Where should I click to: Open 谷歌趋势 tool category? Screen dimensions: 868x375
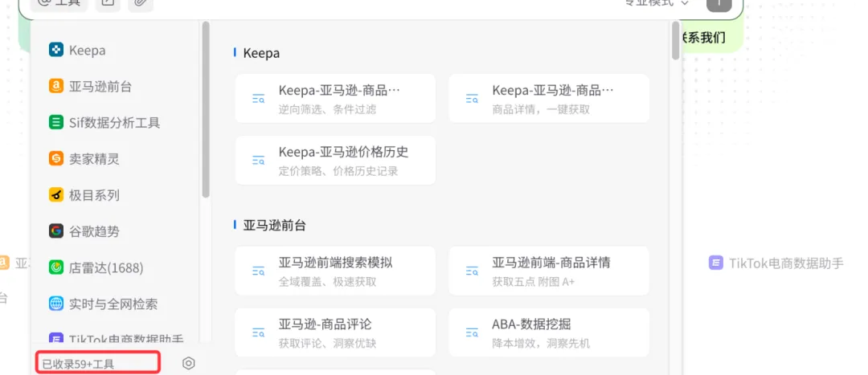[x=94, y=231]
